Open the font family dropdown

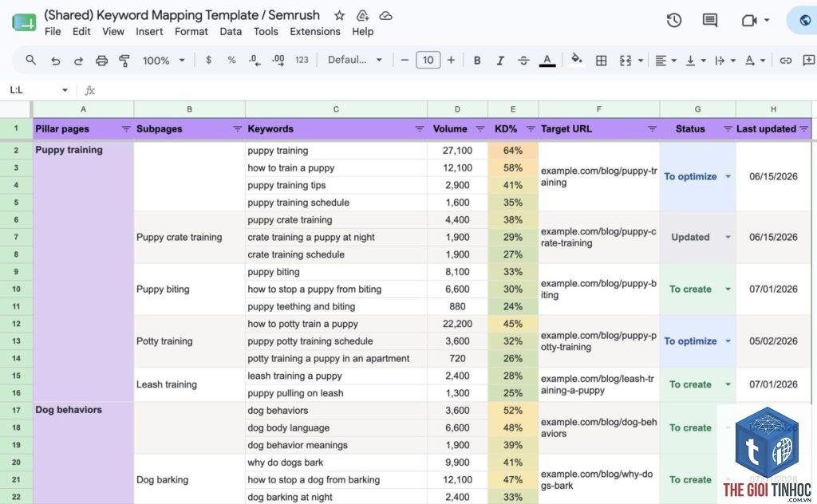click(x=355, y=60)
